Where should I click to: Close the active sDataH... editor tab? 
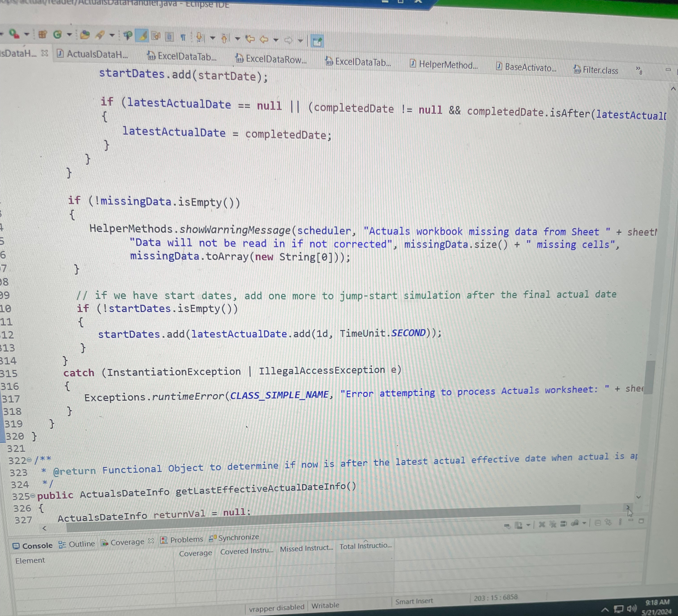45,53
